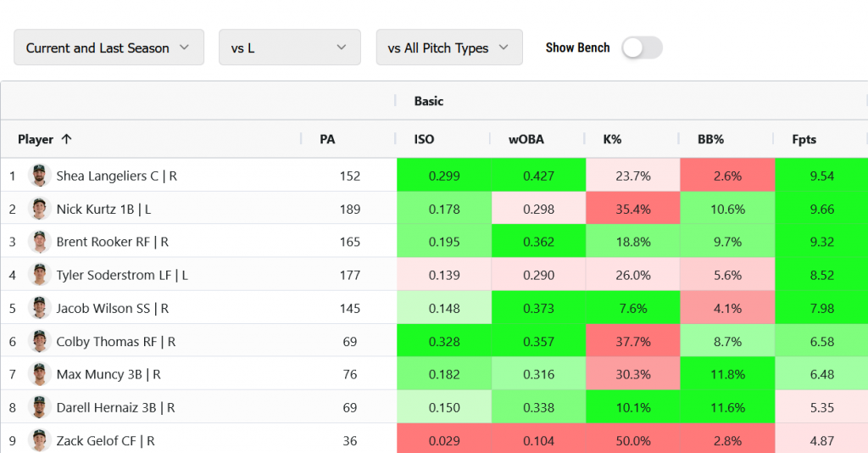Image resolution: width=868 pixels, height=453 pixels.
Task: Sort by the PA column header
Action: (x=327, y=139)
